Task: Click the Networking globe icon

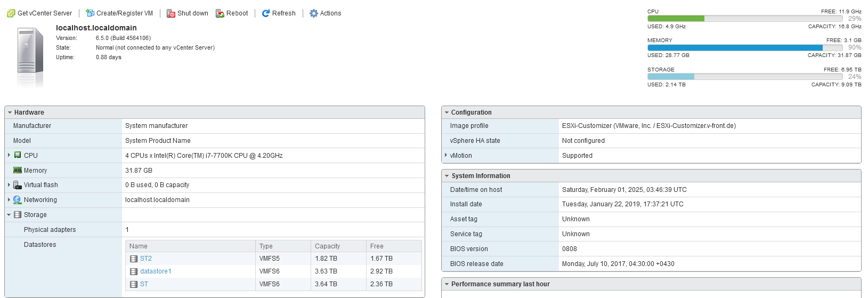Action: [x=18, y=200]
